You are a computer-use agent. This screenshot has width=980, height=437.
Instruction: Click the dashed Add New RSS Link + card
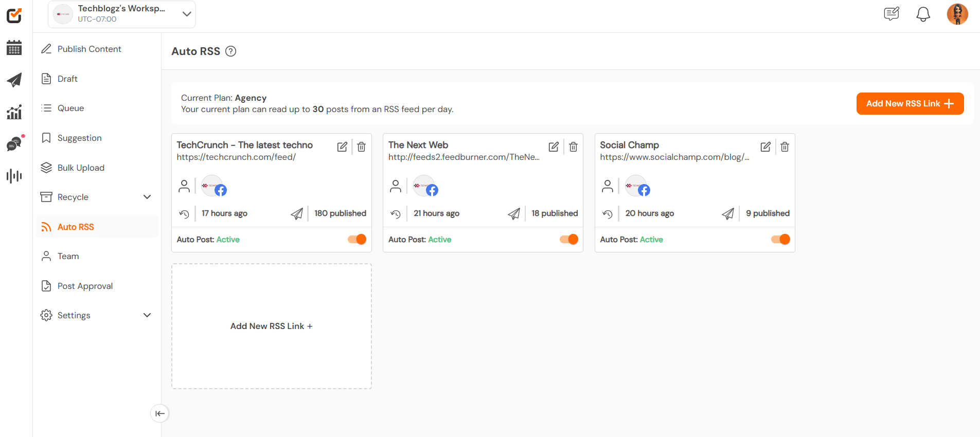pos(272,326)
